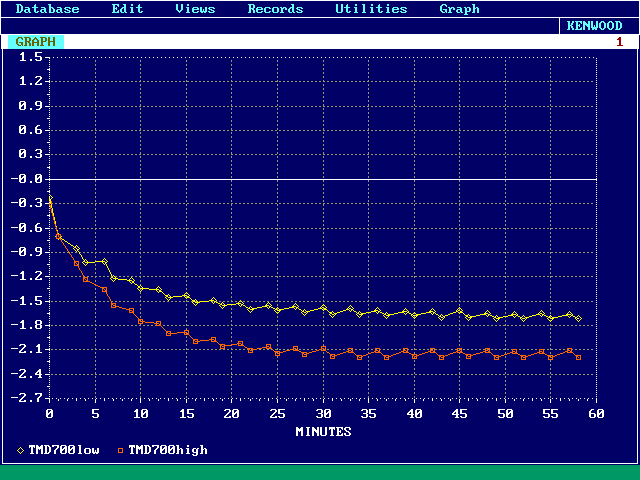Click the red record number 1
The height and width of the screenshot is (480, 640).
[619, 42]
